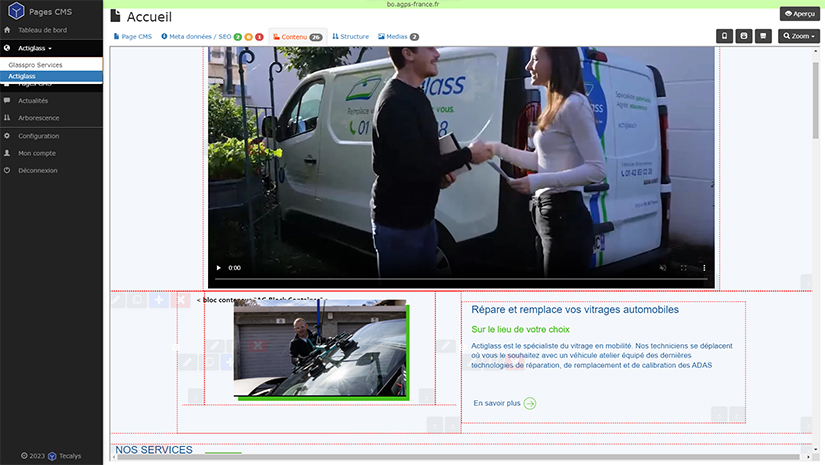
Task: Unmute the video with the speaker icon
Action: (x=663, y=268)
